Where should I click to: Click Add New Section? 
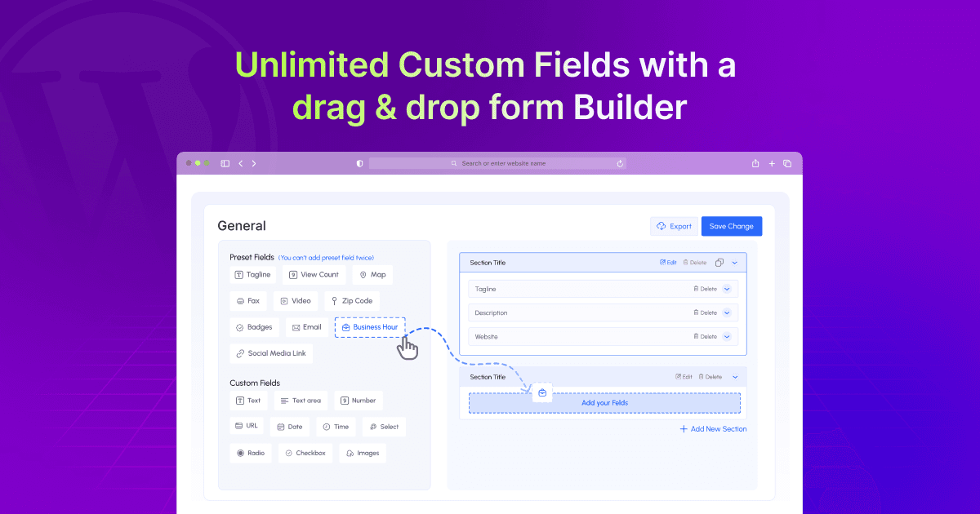[712, 428]
